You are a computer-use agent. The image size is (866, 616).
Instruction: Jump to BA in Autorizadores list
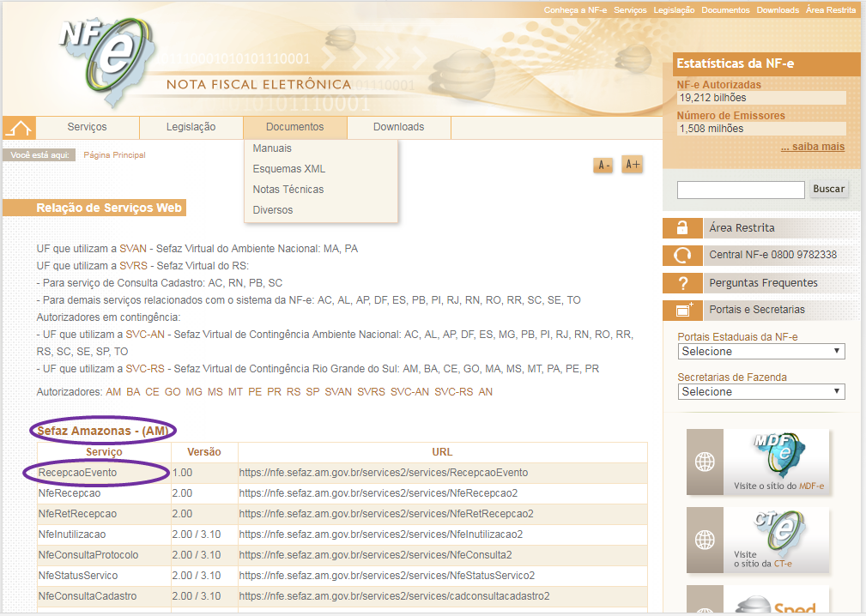(133, 392)
